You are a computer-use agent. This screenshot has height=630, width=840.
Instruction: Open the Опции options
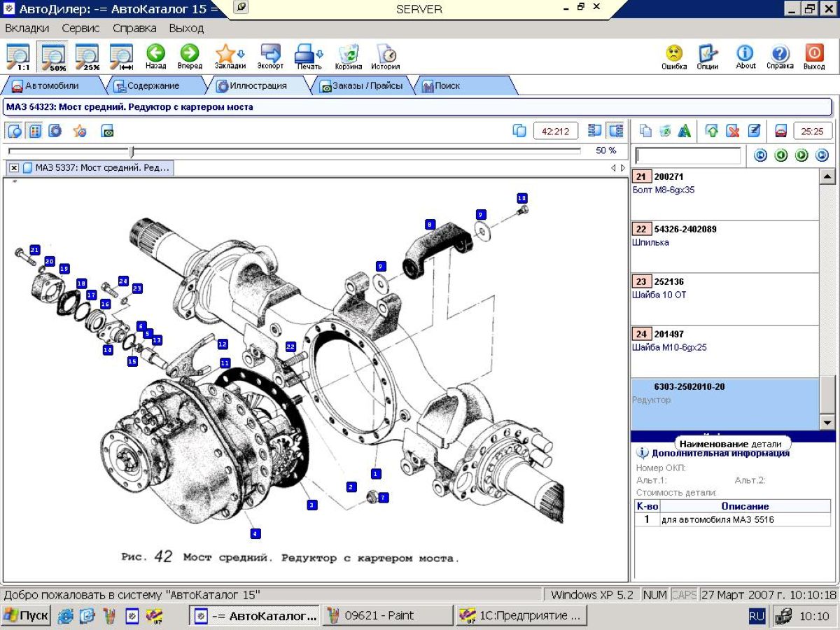tap(708, 57)
